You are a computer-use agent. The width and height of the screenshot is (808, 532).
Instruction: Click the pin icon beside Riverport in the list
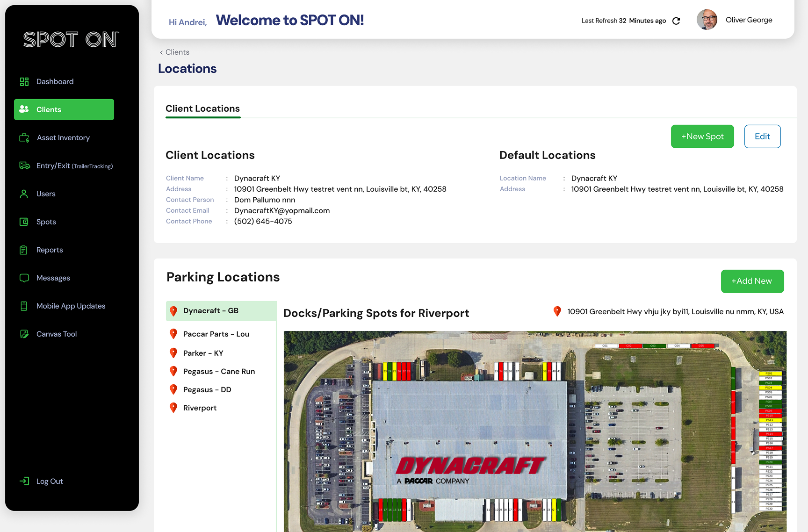coord(173,408)
